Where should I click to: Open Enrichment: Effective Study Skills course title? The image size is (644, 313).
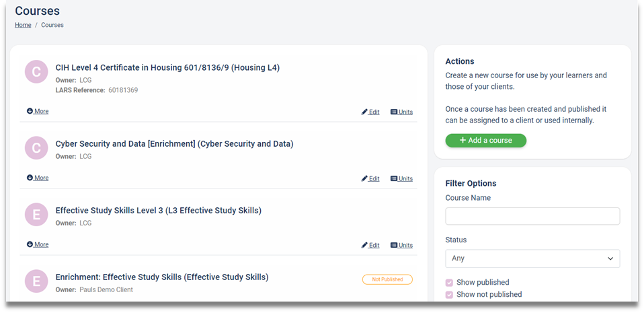click(162, 277)
